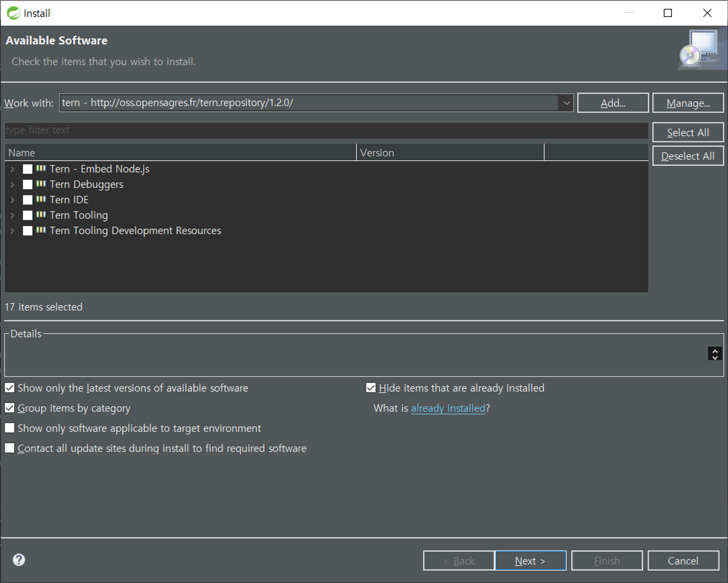The image size is (728, 583).
Task: Expand the Tern Tooling category
Action: (12, 215)
